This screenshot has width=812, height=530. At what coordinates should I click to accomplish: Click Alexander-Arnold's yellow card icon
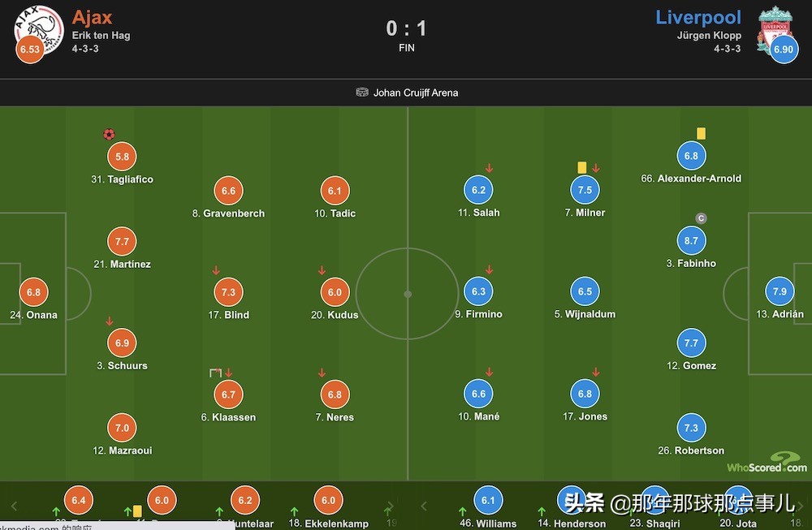702,134
